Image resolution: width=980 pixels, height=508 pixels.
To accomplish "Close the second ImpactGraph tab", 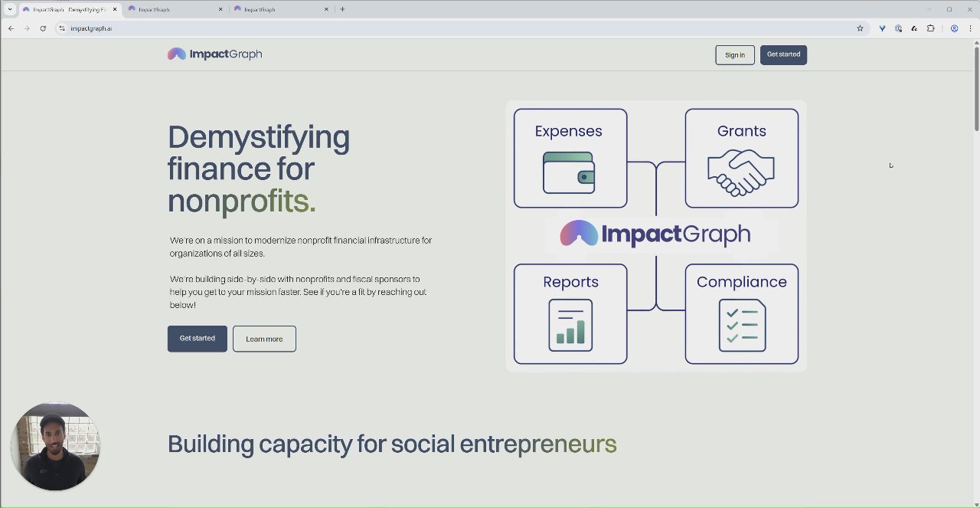I will [x=220, y=9].
